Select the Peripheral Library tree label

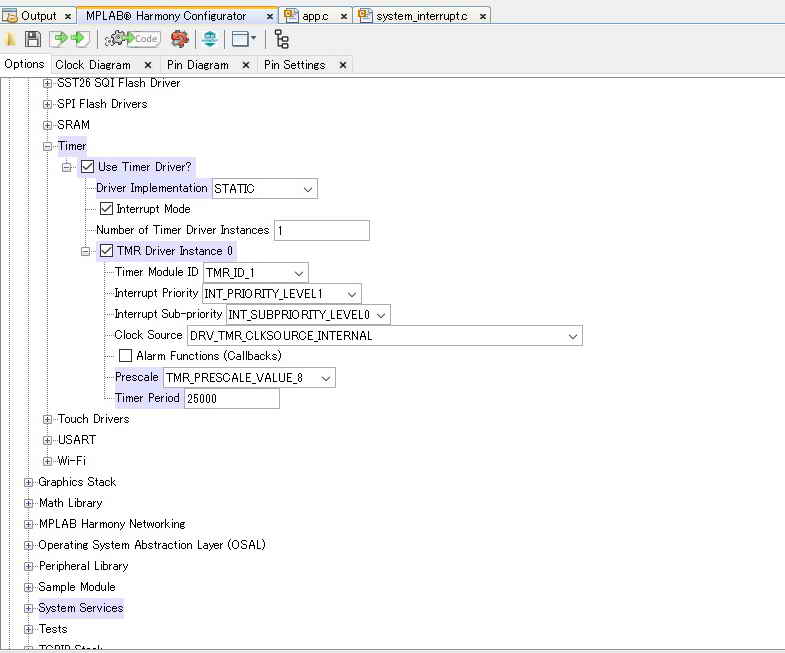pyautogui.click(x=84, y=566)
